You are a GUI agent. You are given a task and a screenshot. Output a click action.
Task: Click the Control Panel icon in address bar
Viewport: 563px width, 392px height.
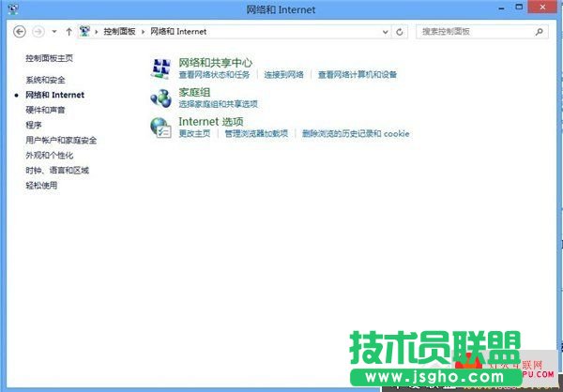(84, 32)
